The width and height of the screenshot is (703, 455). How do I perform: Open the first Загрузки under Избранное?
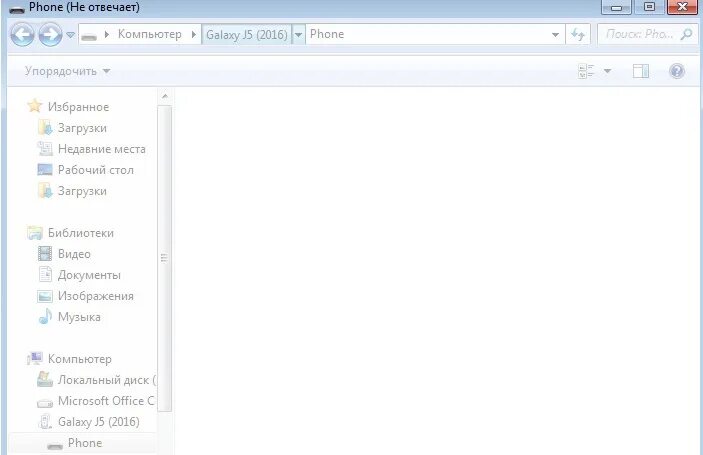(x=82, y=128)
